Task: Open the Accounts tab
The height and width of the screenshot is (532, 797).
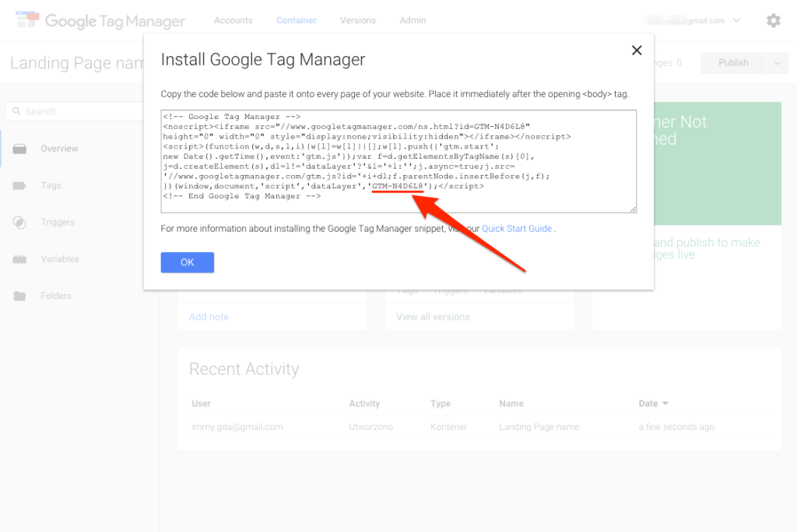Action: (x=233, y=20)
